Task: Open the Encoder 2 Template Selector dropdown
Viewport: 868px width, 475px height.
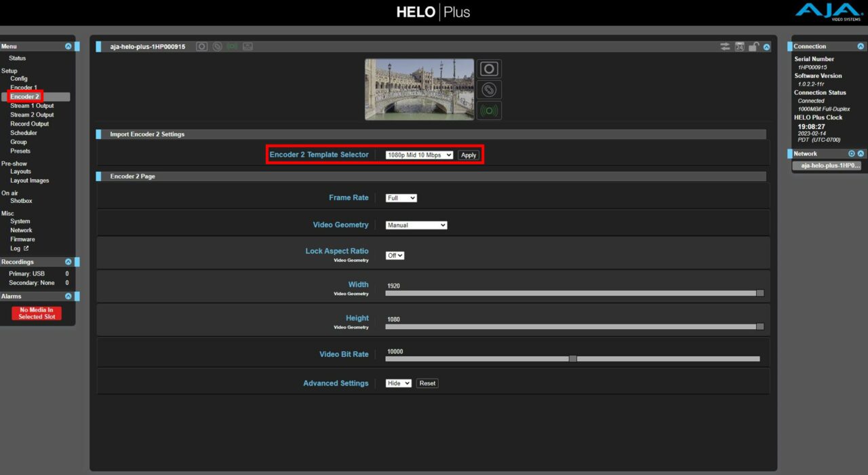Action: coord(419,155)
